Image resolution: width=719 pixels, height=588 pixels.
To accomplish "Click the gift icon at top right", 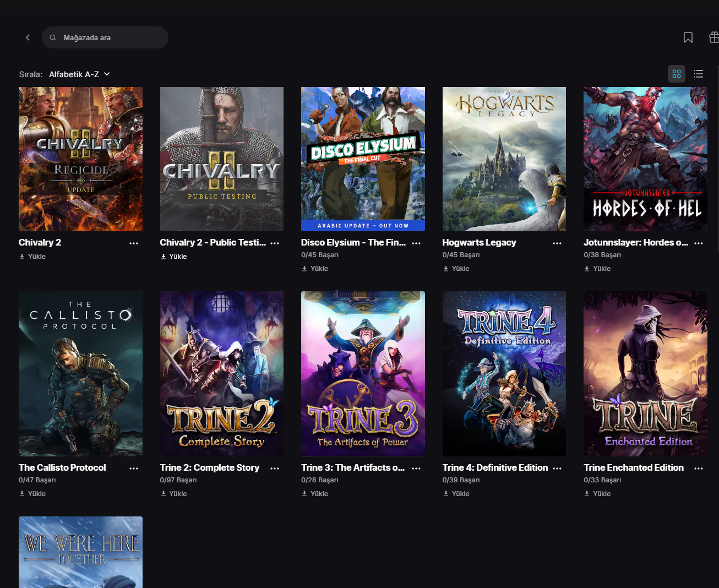I will pyautogui.click(x=713, y=37).
